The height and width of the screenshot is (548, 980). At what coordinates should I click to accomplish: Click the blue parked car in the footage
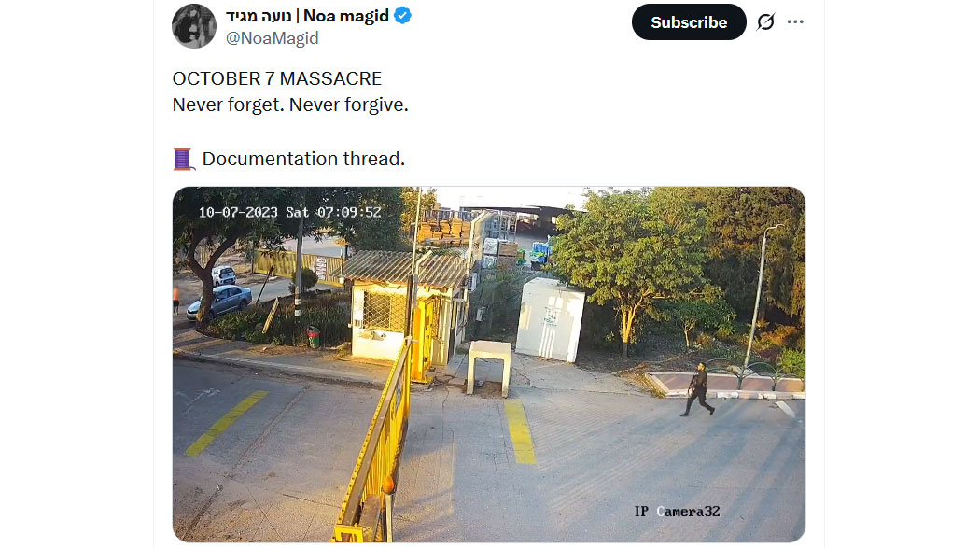point(218,302)
